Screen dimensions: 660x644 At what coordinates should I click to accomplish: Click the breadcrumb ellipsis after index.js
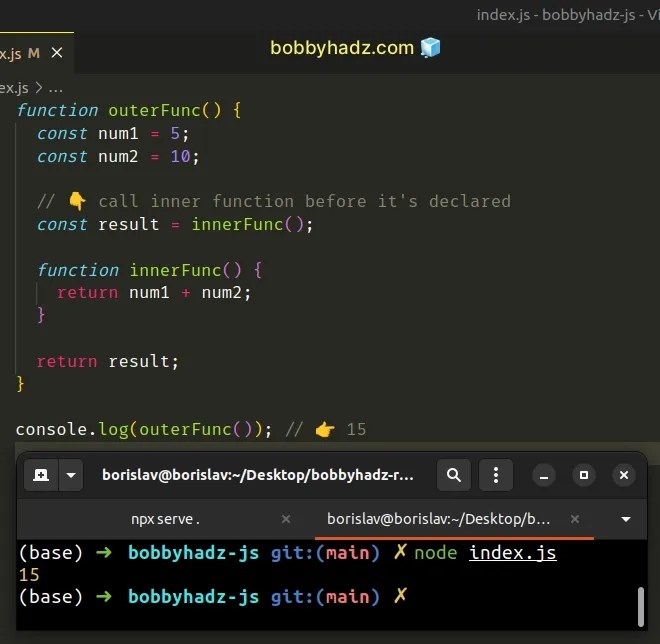coord(56,88)
